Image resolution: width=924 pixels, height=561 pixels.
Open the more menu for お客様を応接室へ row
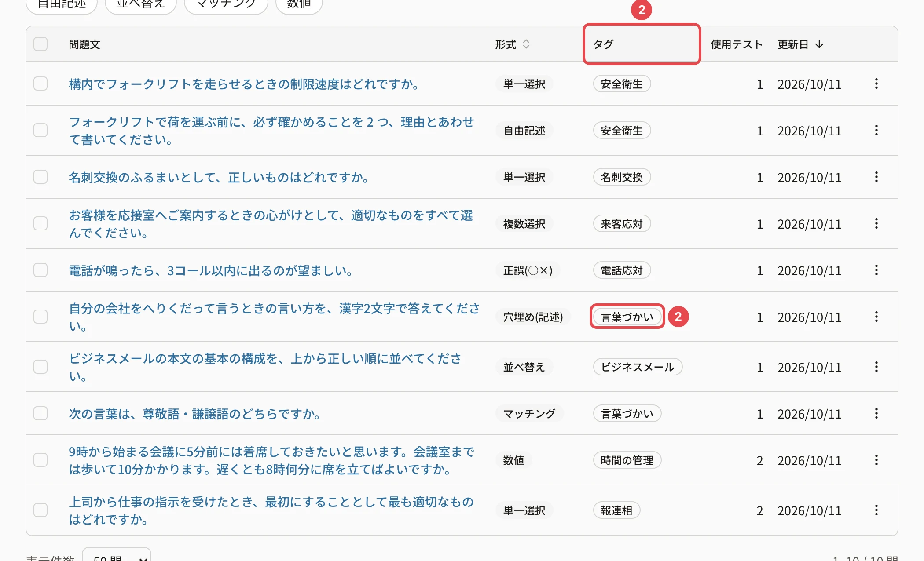pyautogui.click(x=876, y=223)
